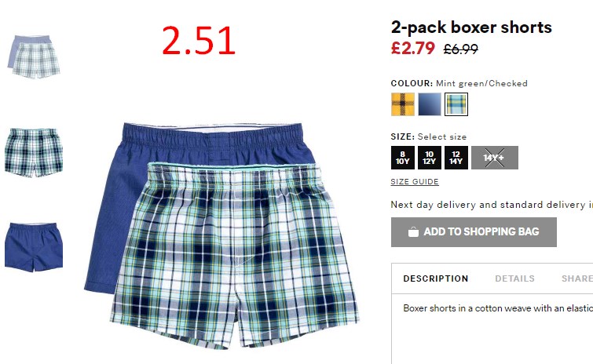Click the original price £6.99
Image resolution: width=593 pixels, height=364 pixels.
tap(460, 49)
